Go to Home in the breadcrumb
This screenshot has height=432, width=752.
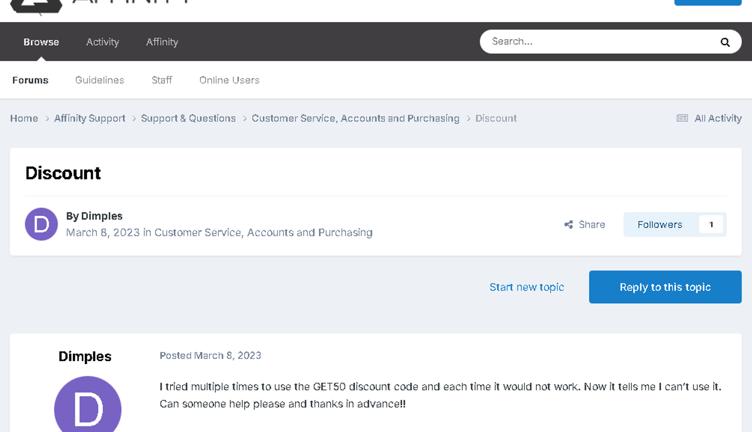tap(24, 118)
